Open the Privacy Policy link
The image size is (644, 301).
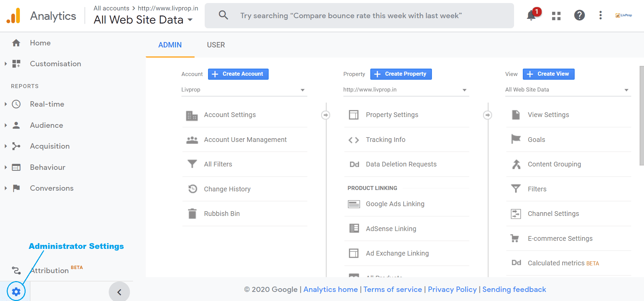(x=452, y=290)
